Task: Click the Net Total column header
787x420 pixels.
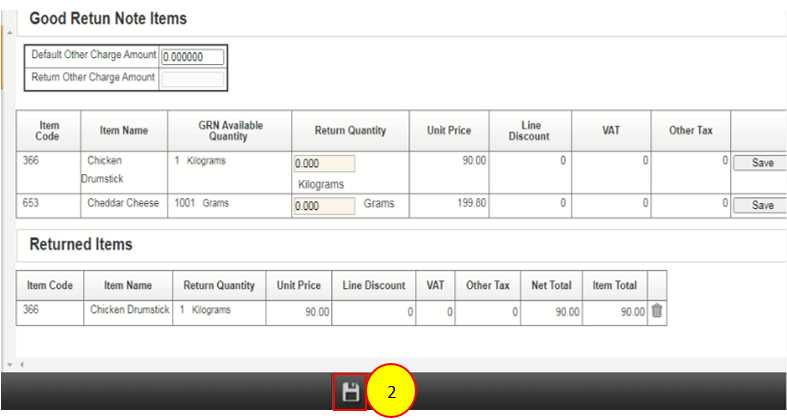Action: pos(551,285)
